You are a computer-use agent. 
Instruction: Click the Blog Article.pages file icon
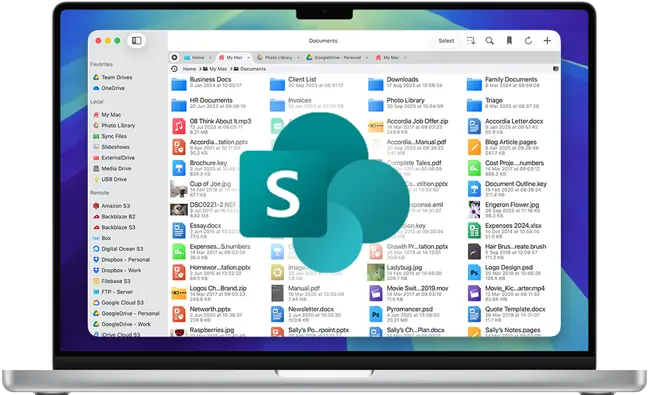pos(474,147)
